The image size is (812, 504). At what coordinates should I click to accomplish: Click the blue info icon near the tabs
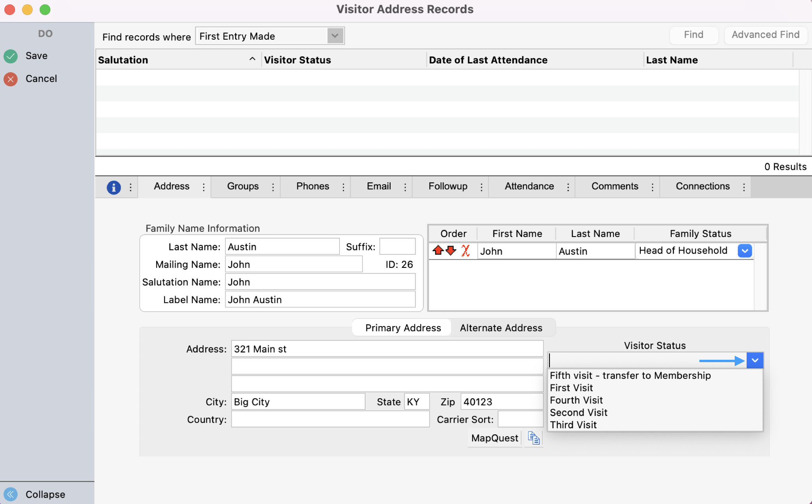coord(114,187)
